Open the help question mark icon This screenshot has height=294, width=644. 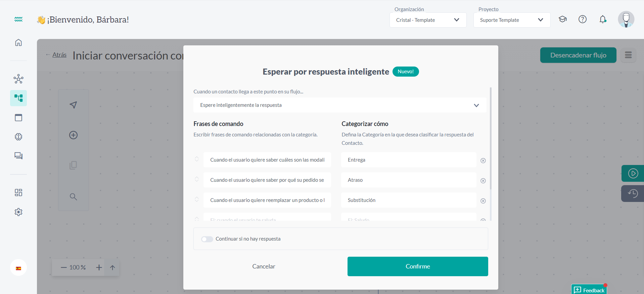(583, 19)
